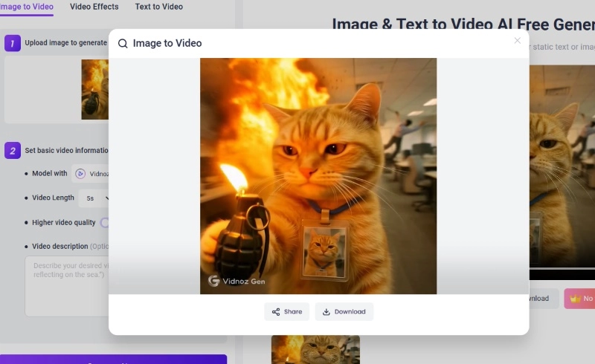Click the cat thumbnail below the dialog
The height and width of the screenshot is (364, 595).
pos(315,349)
